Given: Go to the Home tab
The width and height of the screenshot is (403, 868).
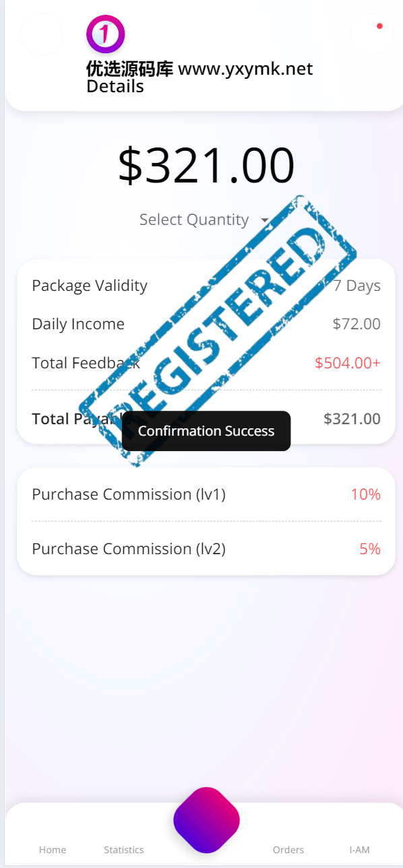Looking at the screenshot, I should (x=53, y=850).
